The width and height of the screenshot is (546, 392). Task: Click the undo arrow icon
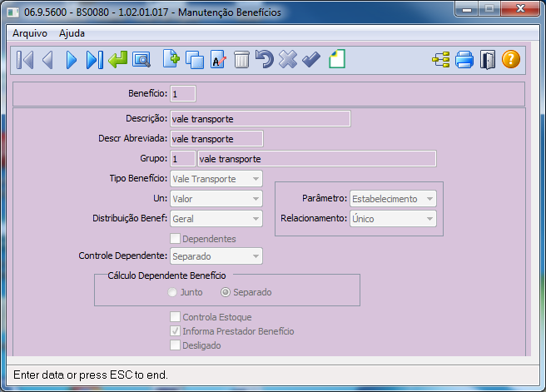coord(265,59)
